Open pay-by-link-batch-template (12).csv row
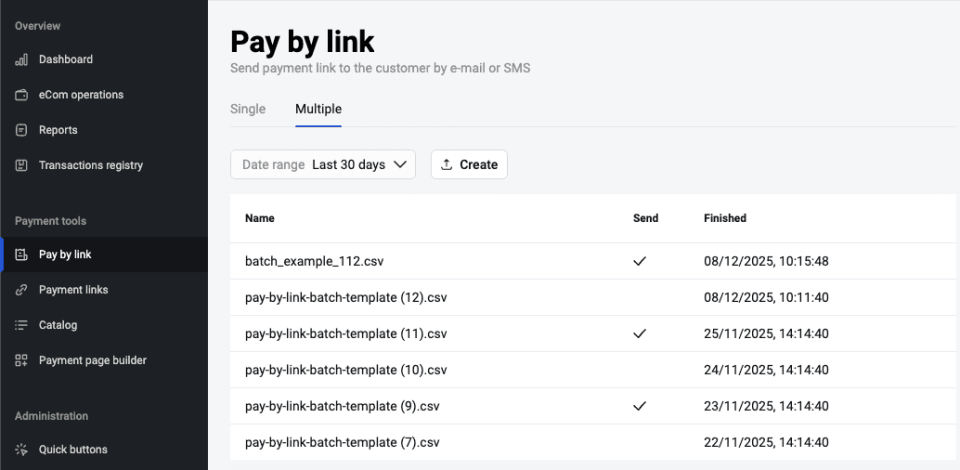Viewport: 960px width, 470px height. click(346, 298)
